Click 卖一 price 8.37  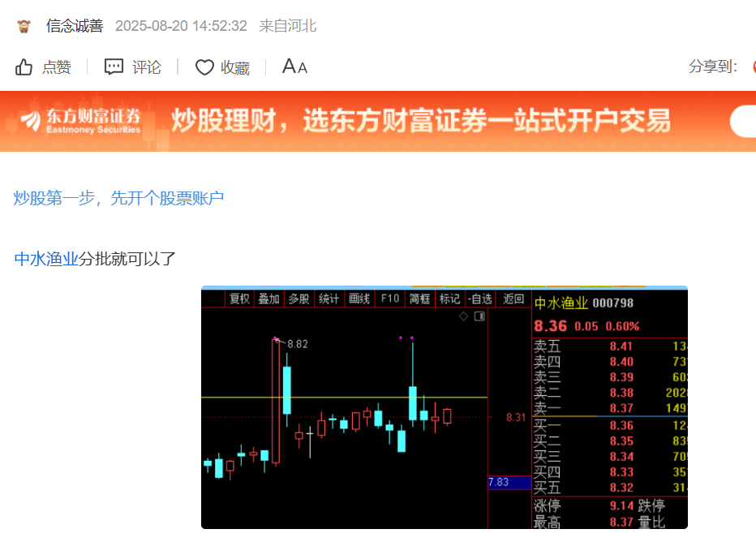tap(621, 408)
